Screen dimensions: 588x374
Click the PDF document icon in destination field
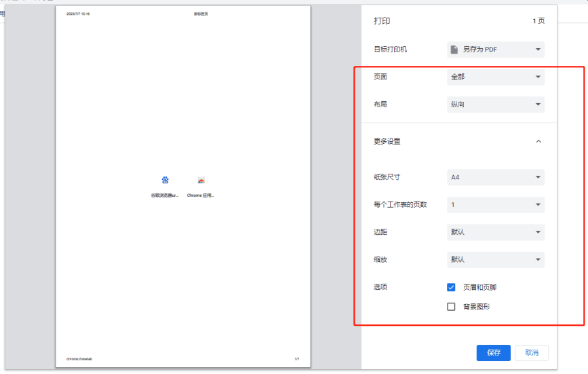[x=454, y=50]
